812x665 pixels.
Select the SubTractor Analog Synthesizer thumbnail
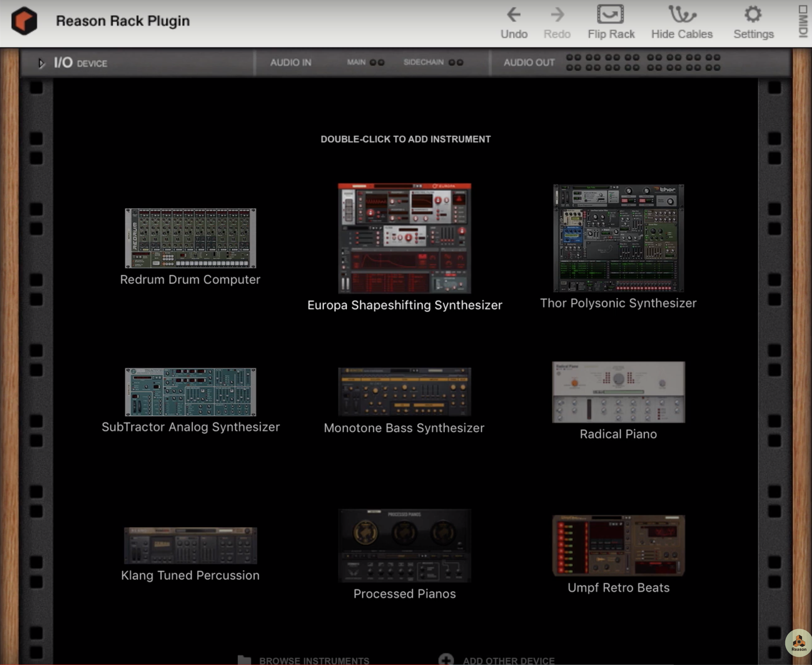[x=191, y=392]
